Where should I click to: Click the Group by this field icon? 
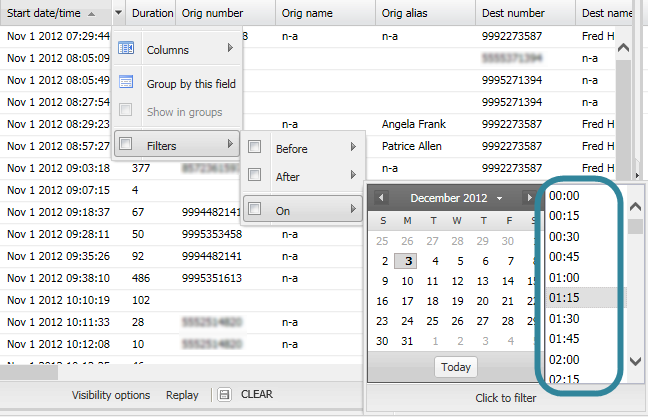(126, 83)
